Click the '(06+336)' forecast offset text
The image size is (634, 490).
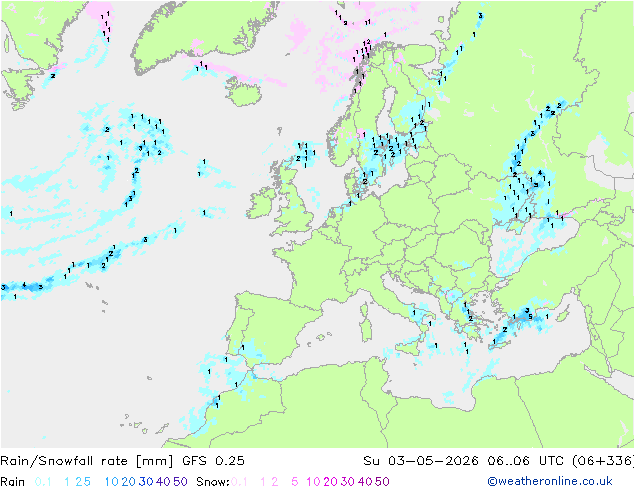(603, 460)
